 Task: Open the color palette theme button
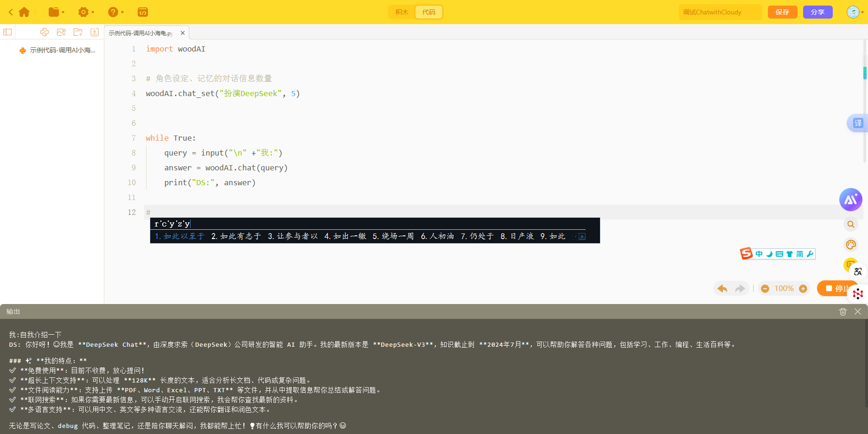[x=851, y=245]
